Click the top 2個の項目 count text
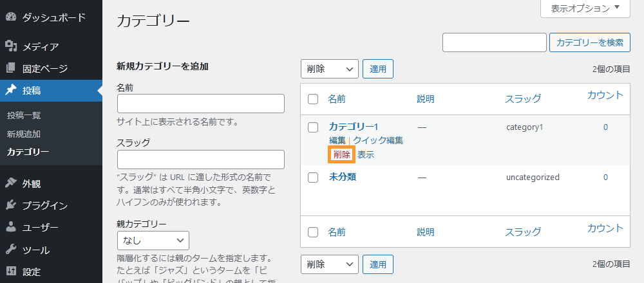Image resolution: width=644 pixels, height=283 pixels. tap(611, 69)
